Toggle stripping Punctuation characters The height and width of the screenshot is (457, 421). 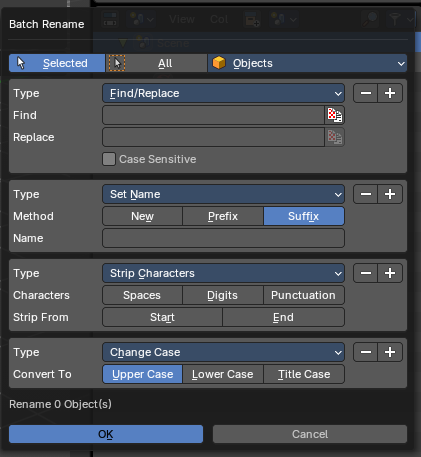click(x=304, y=295)
